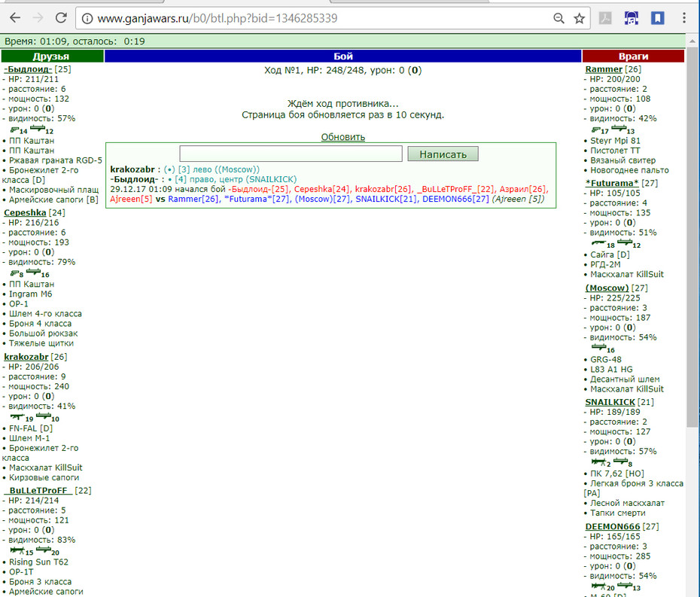Click the zoom magnifier in address bar

click(x=558, y=18)
